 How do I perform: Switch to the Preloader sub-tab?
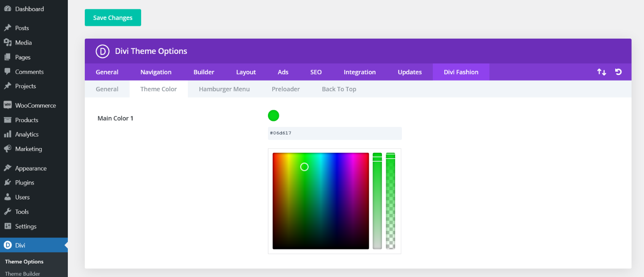(286, 89)
